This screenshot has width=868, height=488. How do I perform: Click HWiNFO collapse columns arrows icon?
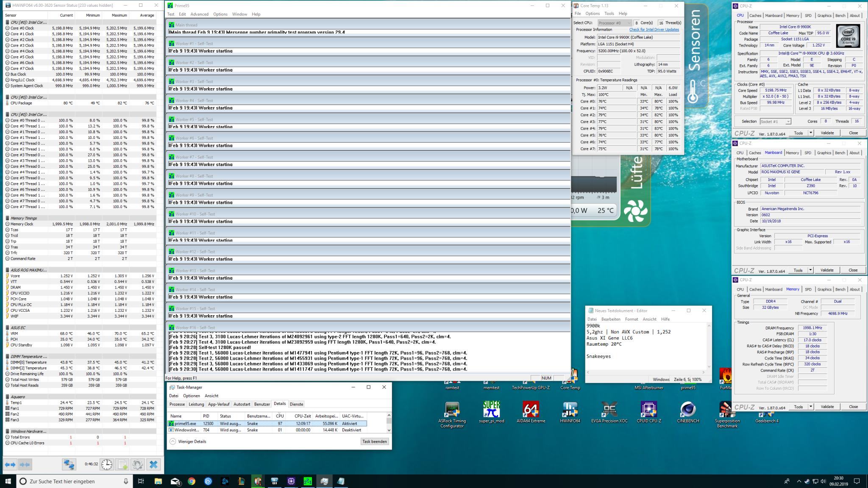point(25,464)
